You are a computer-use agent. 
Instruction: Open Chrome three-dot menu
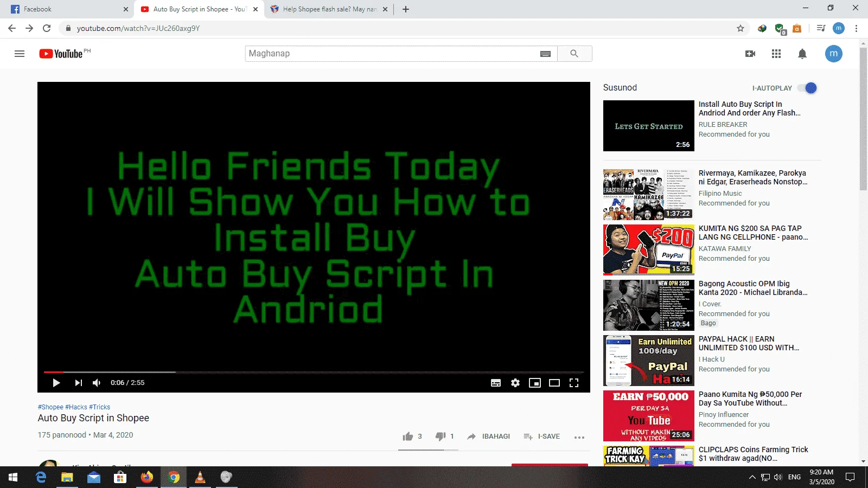[857, 28]
